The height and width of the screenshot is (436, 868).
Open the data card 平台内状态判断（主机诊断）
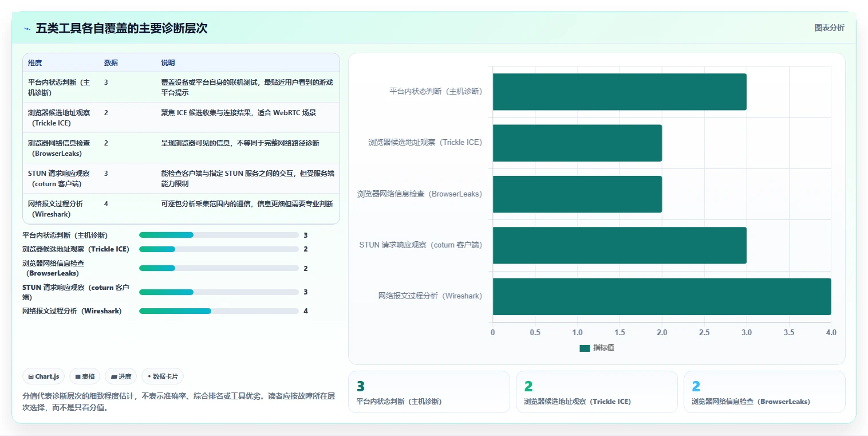429,392
